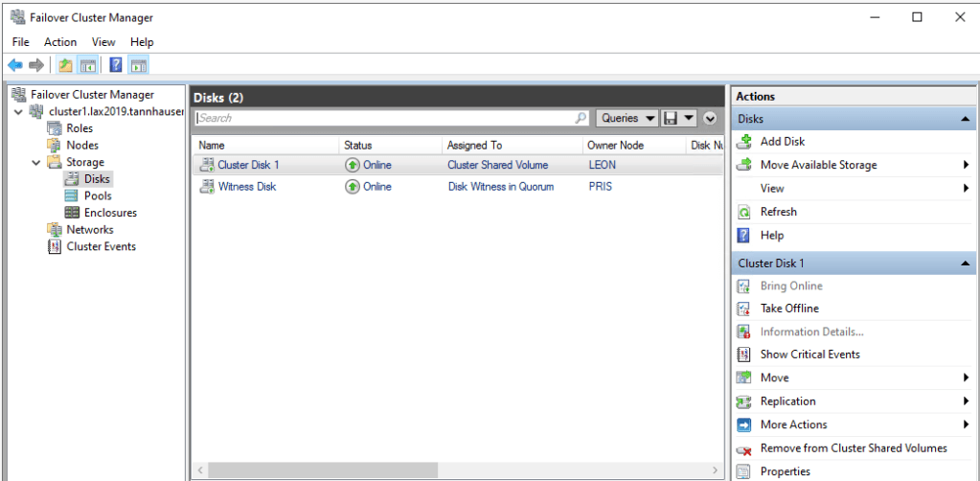Image resolution: width=980 pixels, height=481 pixels.
Task: Click the Add Disk action icon
Action: pyautogui.click(x=743, y=141)
